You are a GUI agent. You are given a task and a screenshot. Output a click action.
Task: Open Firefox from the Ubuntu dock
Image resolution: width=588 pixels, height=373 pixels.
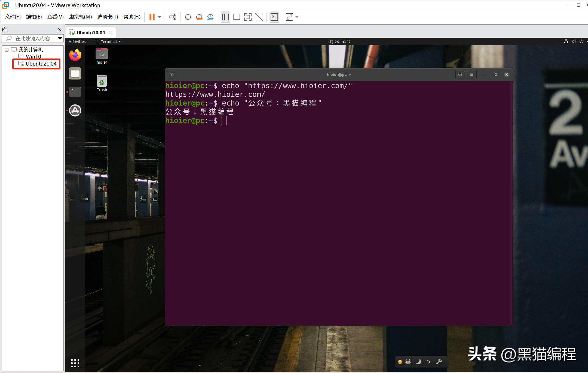point(75,55)
